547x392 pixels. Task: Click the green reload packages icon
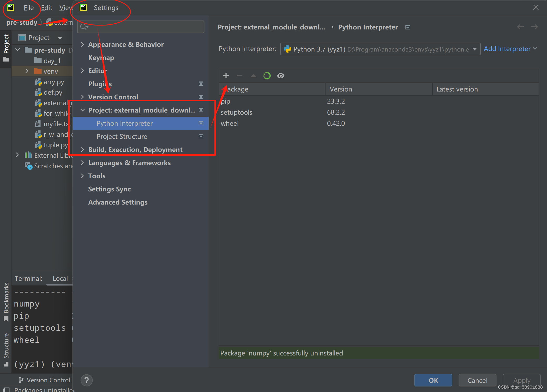[x=267, y=76]
